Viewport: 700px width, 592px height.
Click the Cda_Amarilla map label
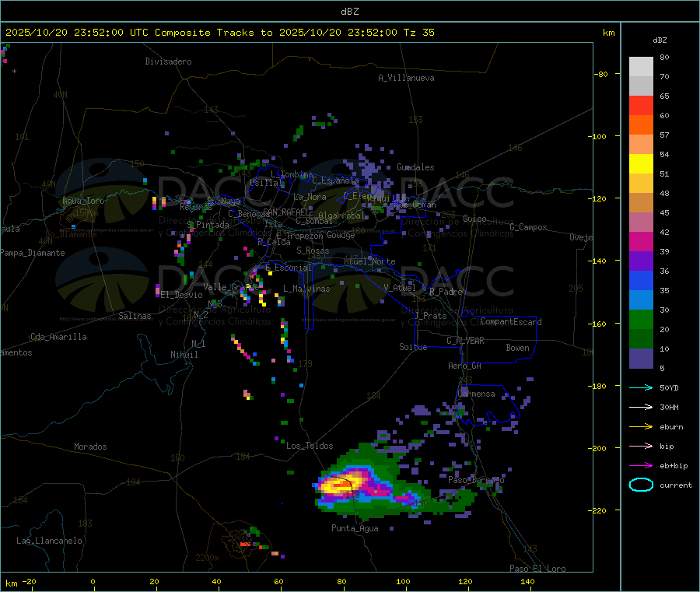[58, 337]
